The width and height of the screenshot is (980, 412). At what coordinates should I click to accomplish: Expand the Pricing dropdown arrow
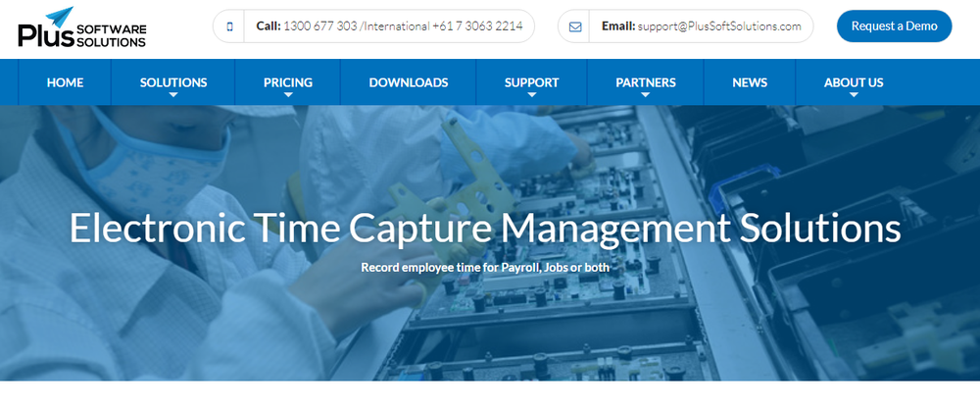pos(288,96)
